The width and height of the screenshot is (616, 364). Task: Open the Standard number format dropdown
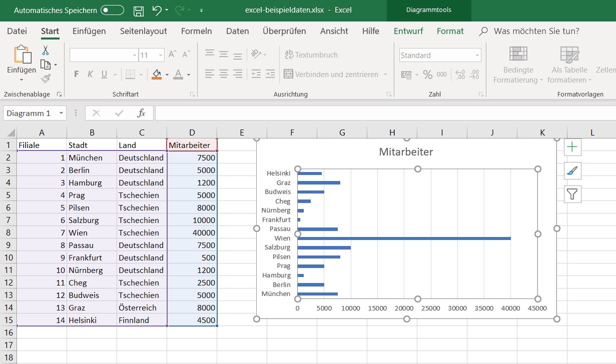point(477,55)
